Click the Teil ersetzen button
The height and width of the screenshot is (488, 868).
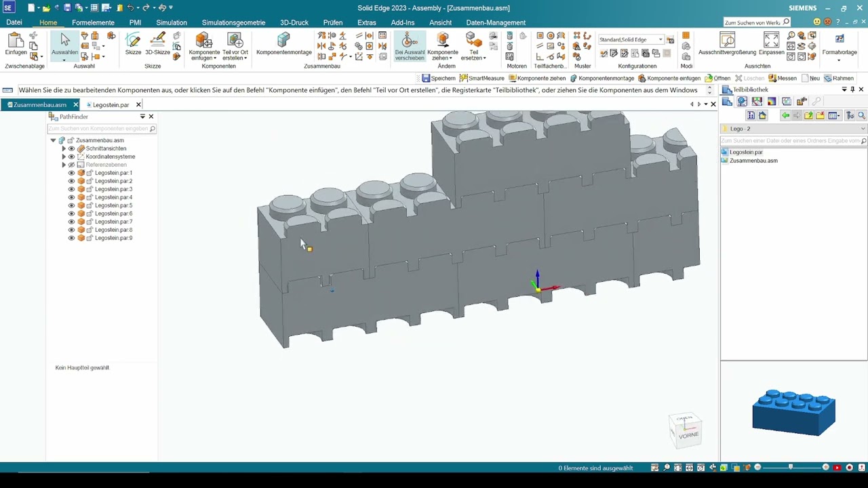[x=474, y=45]
